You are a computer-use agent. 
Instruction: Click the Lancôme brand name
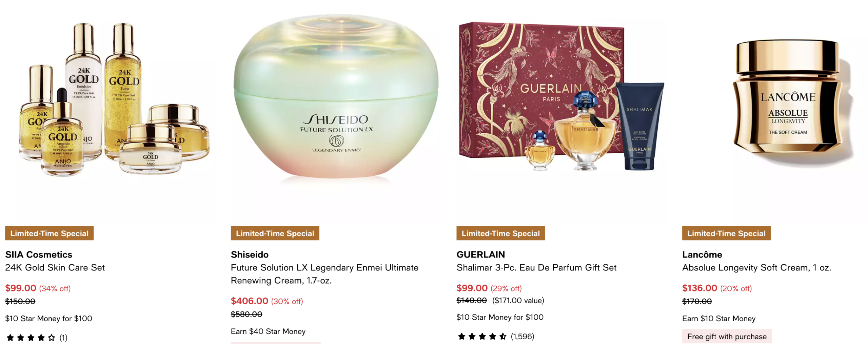(702, 254)
